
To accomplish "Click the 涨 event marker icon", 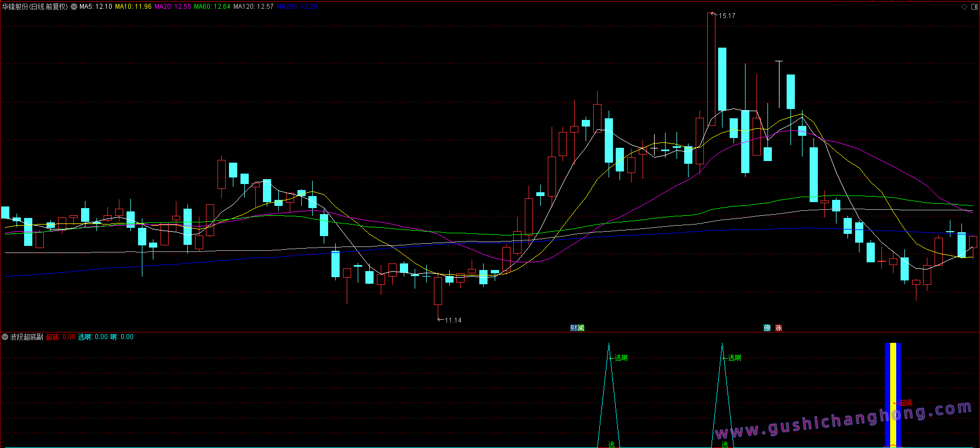I will tap(778, 328).
